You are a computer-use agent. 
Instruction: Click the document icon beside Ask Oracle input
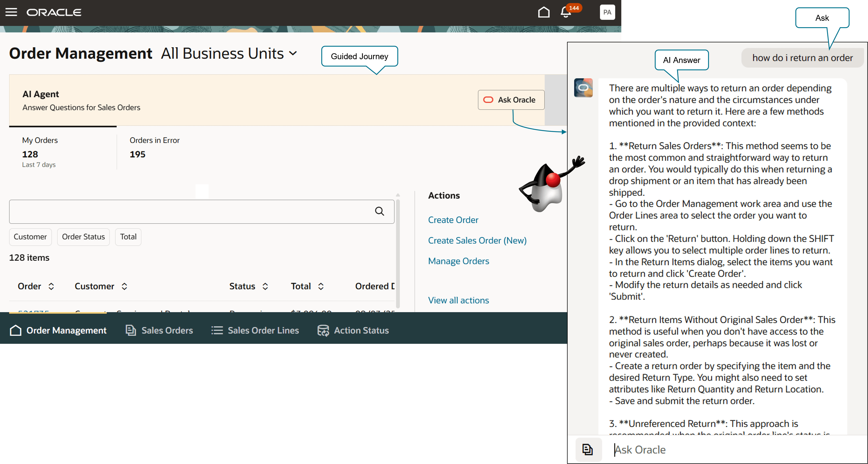588,450
